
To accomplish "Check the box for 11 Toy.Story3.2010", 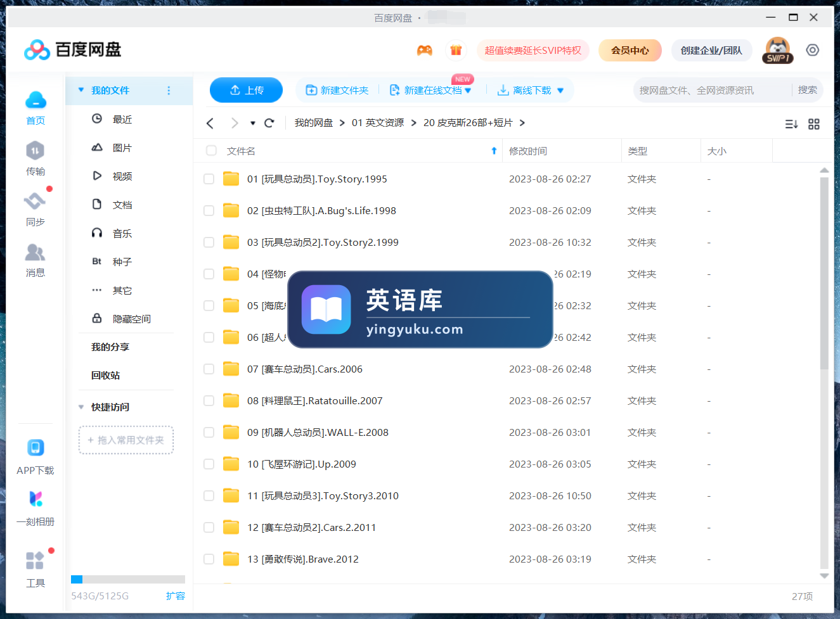I will pos(209,496).
